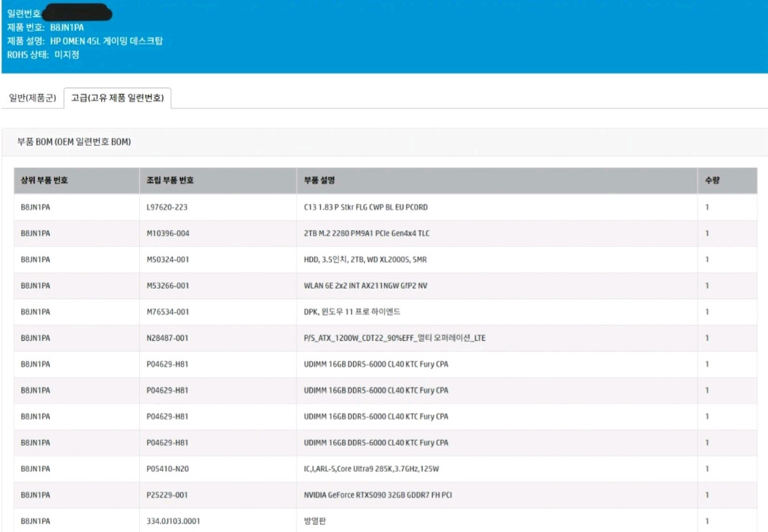Image resolution: width=768 pixels, height=532 pixels.
Task: Click quantity 1 in the P/S_ATX_1200W row
Action: click(707, 338)
